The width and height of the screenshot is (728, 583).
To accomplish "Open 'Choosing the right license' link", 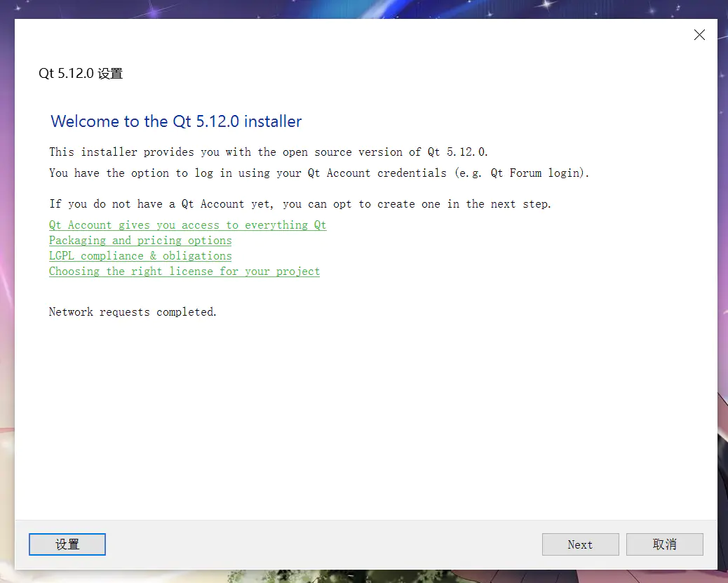I will pos(184,272).
